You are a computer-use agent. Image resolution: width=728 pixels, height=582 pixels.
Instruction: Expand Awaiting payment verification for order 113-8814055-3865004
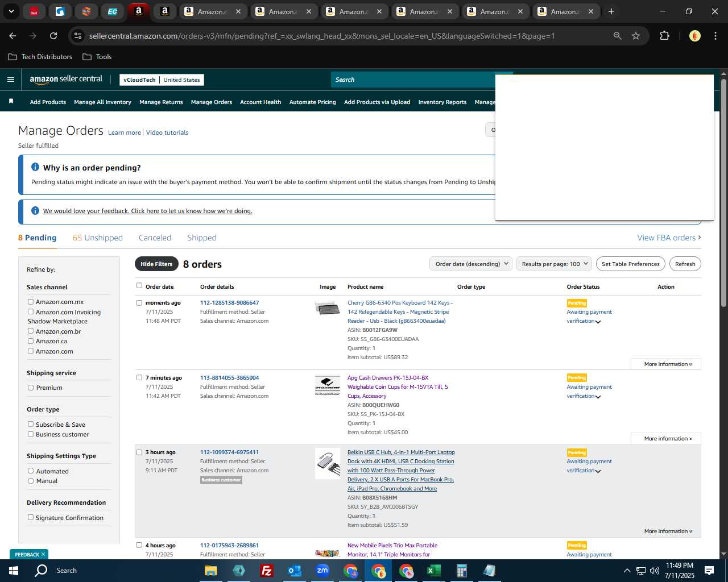[x=598, y=397]
